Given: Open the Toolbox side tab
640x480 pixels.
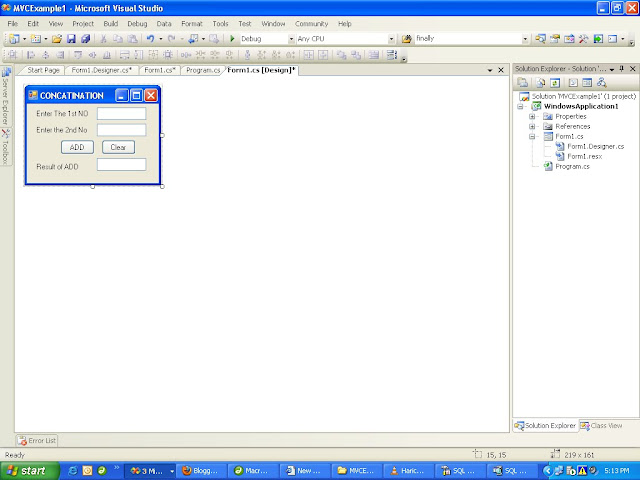Looking at the screenshot, I should pos(6,147).
